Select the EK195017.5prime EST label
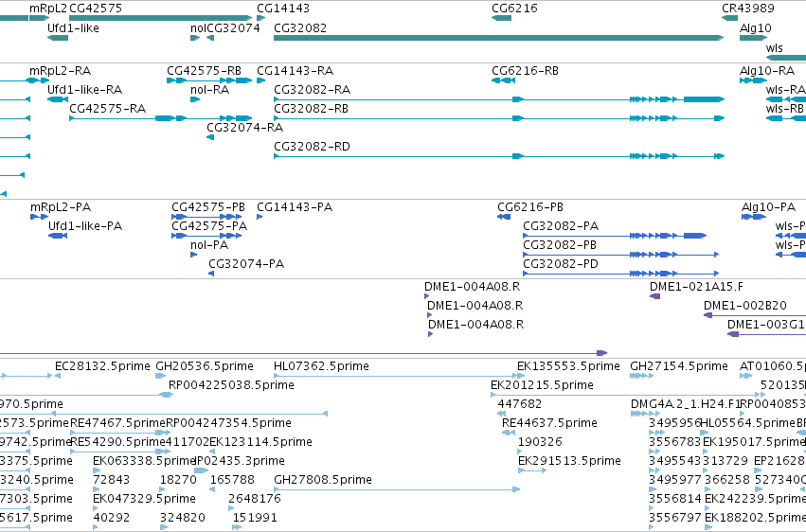806x532 pixels. [754, 442]
